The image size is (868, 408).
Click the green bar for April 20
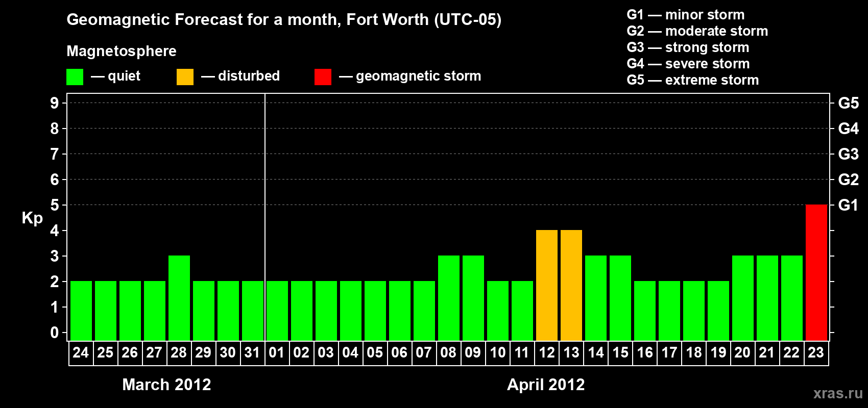pos(743,298)
